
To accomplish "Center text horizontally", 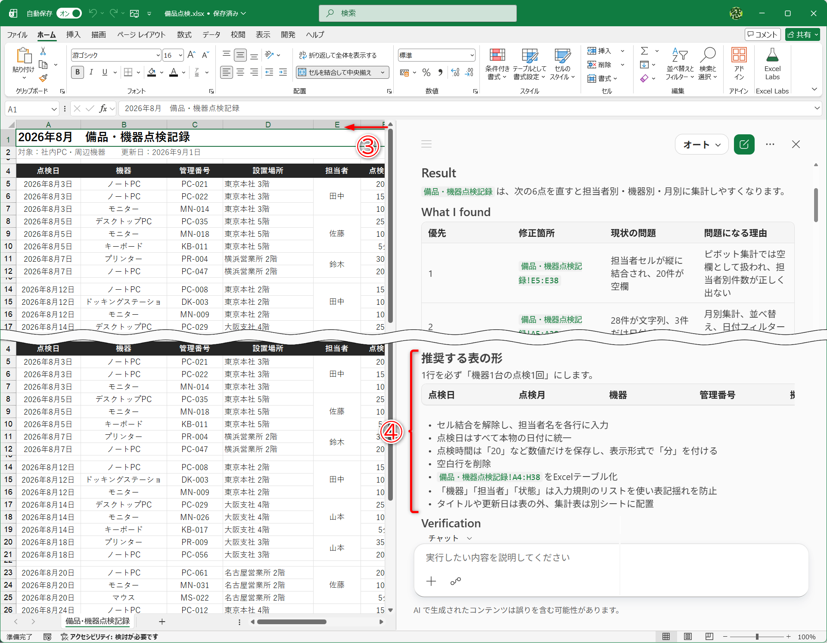I will [x=240, y=72].
